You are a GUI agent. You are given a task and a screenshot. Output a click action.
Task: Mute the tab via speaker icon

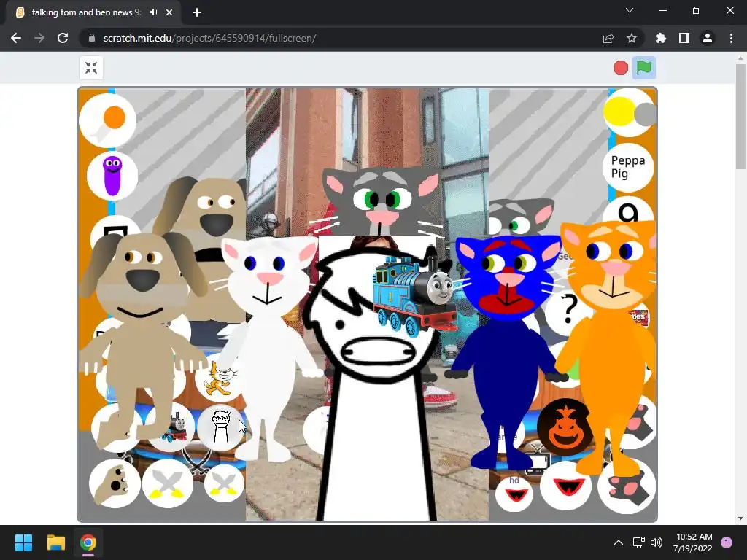click(153, 12)
